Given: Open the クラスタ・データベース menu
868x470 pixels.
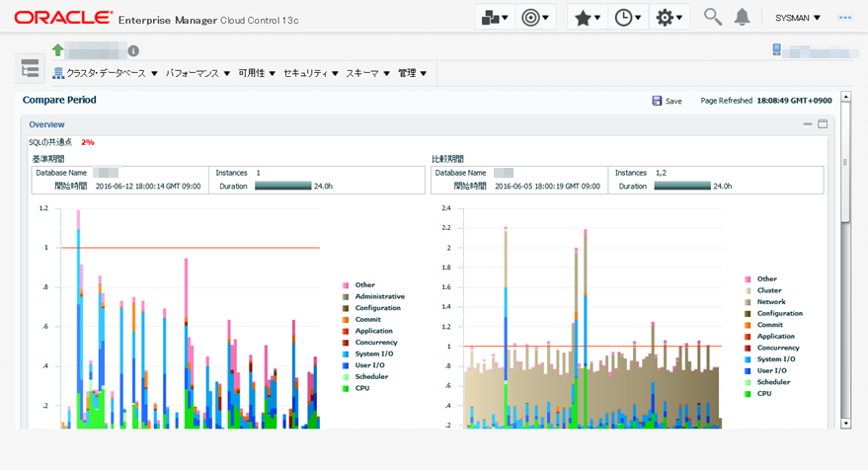Looking at the screenshot, I should (x=106, y=73).
